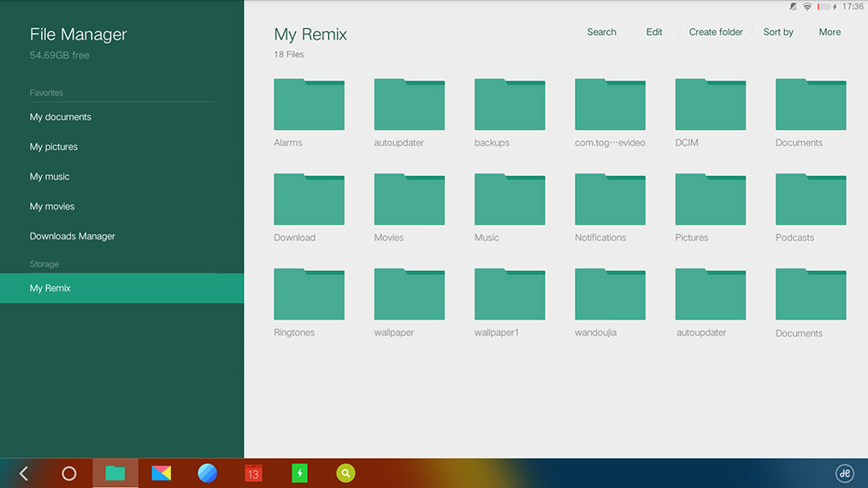Open the wallpaper folder
Screen dimensions: 868x488
coord(409,294)
